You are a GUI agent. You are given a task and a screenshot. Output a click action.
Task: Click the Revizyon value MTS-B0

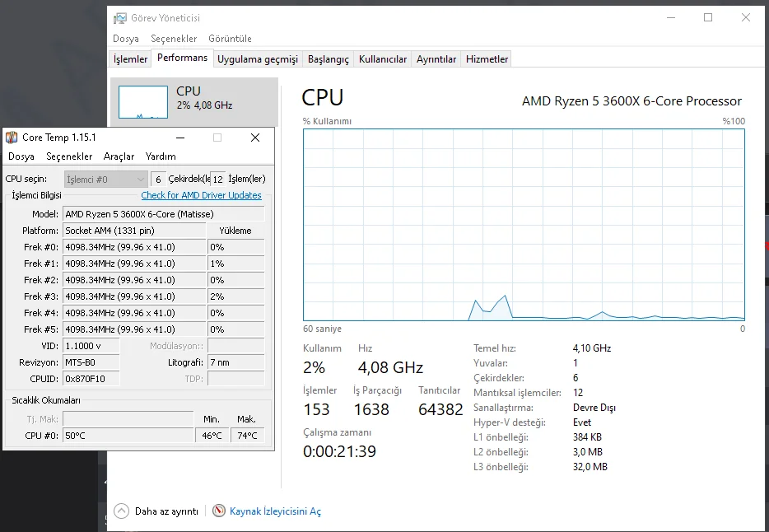pos(91,362)
